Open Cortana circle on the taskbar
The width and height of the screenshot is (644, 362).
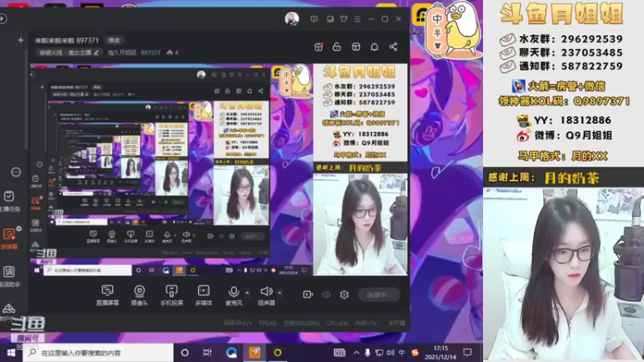[185, 352]
